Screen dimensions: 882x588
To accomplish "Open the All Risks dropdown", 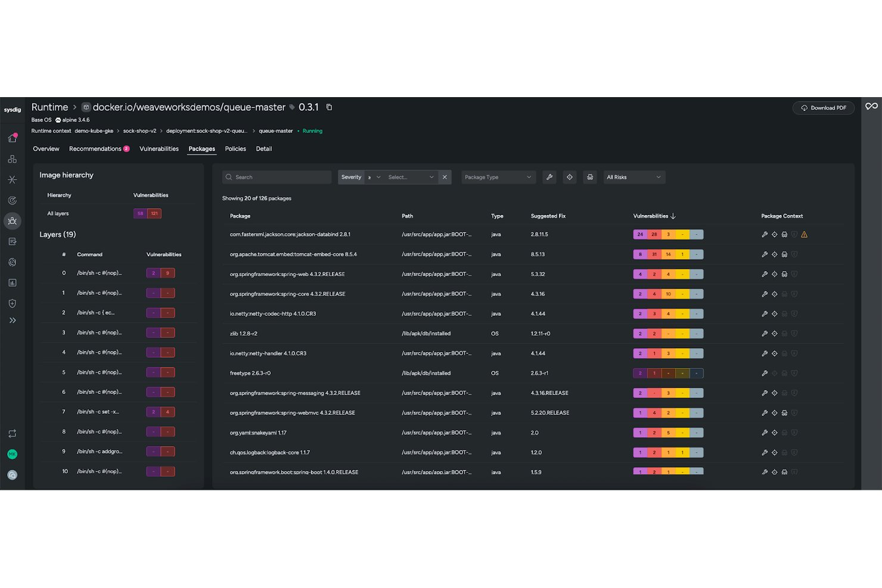I will pyautogui.click(x=634, y=177).
